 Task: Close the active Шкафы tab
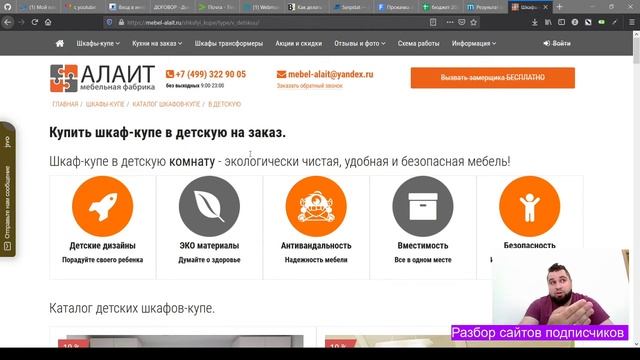coord(545,7)
